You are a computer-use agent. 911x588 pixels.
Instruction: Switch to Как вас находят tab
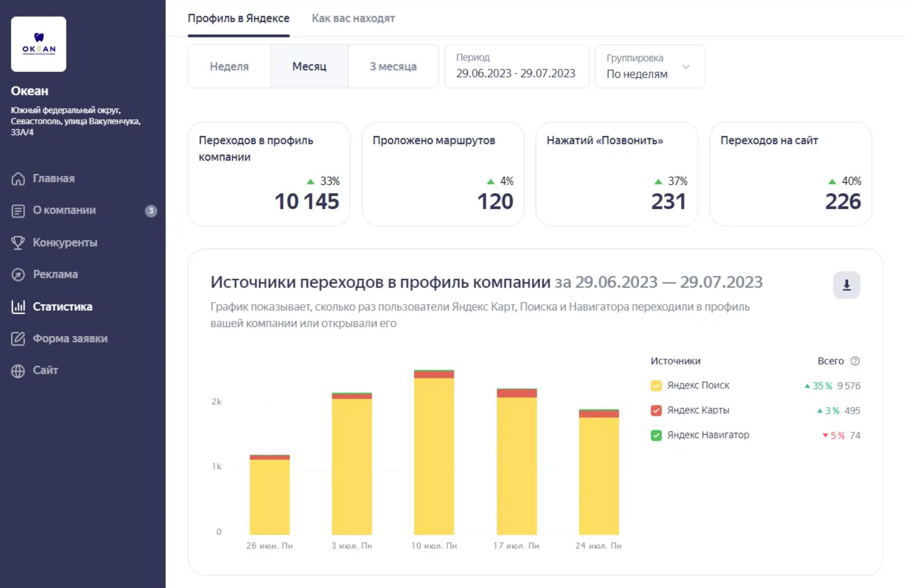tap(353, 18)
